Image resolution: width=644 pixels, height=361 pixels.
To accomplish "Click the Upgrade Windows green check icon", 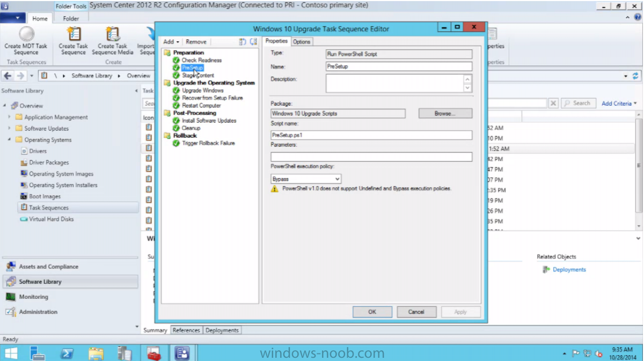I will [x=176, y=90].
